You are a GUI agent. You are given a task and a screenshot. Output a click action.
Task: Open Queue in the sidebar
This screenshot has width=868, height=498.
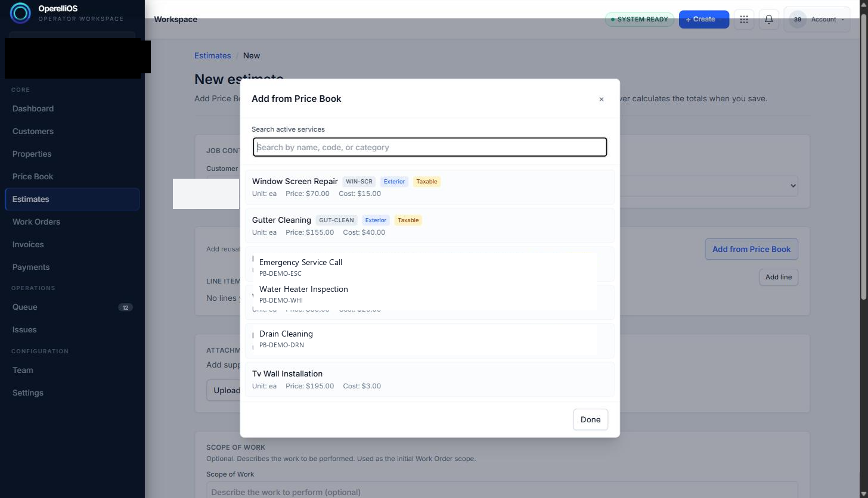coord(72,307)
